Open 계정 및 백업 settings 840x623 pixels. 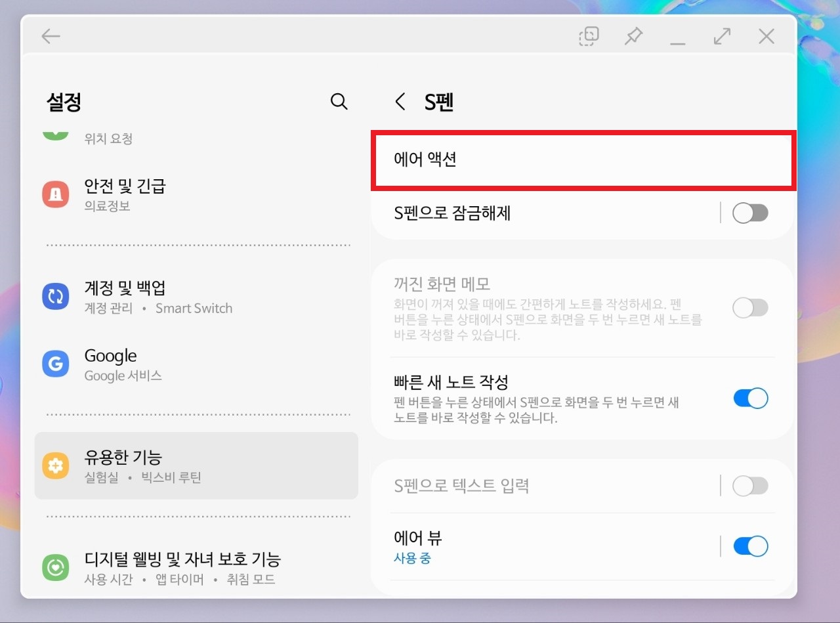click(196, 297)
